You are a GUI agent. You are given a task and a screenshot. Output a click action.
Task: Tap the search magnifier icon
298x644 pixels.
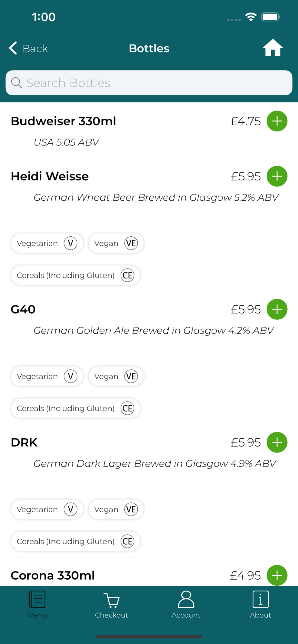[x=16, y=83]
